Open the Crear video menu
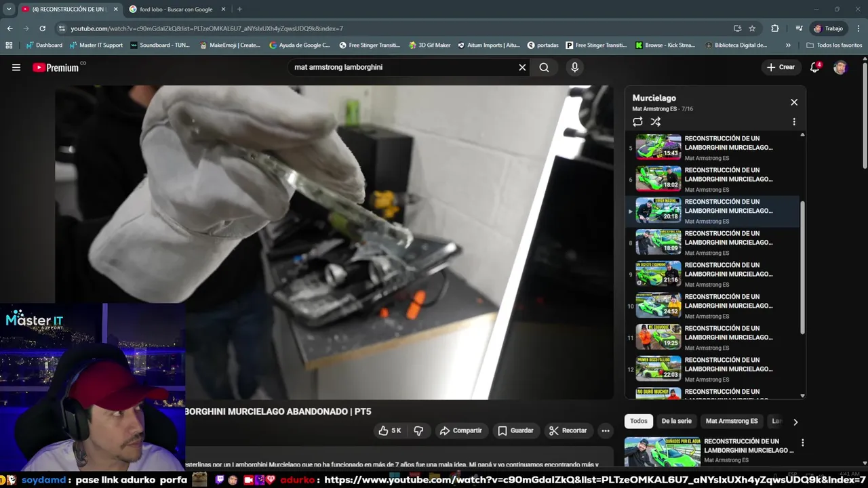Screen dimensions: 868x488 pos(781,67)
